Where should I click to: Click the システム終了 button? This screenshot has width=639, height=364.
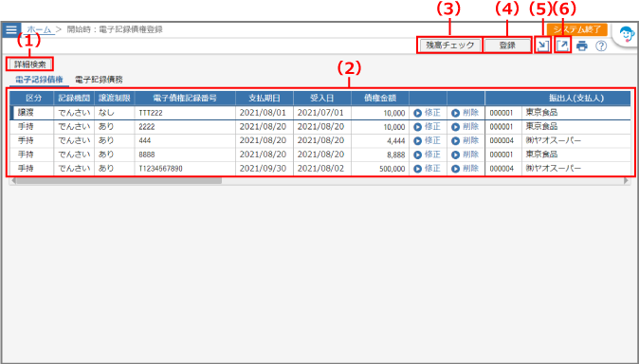576,29
